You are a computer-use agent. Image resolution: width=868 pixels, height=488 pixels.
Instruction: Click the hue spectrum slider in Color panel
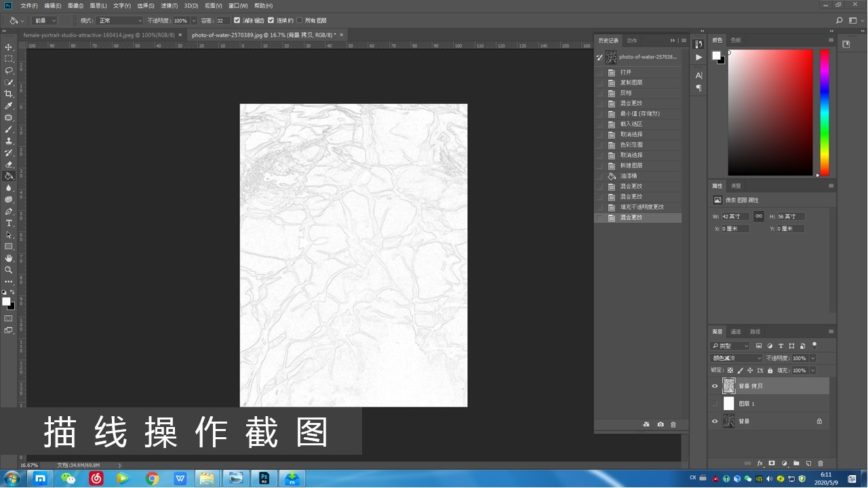[825, 113]
